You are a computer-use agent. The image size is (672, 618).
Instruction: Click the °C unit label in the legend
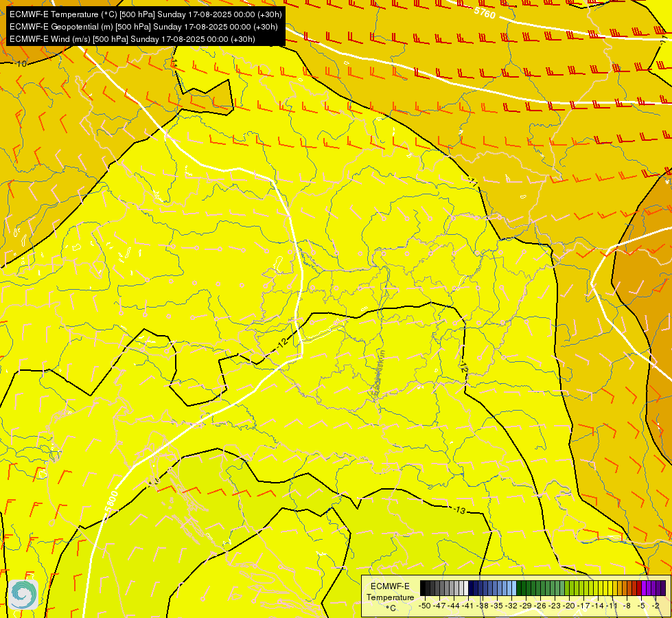[x=391, y=608]
